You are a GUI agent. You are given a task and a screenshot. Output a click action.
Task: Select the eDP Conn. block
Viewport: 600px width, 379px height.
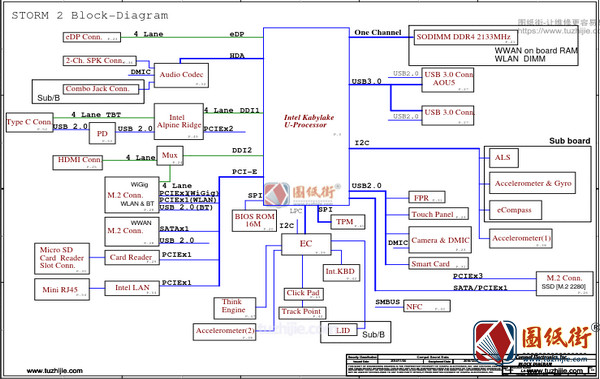92,37
